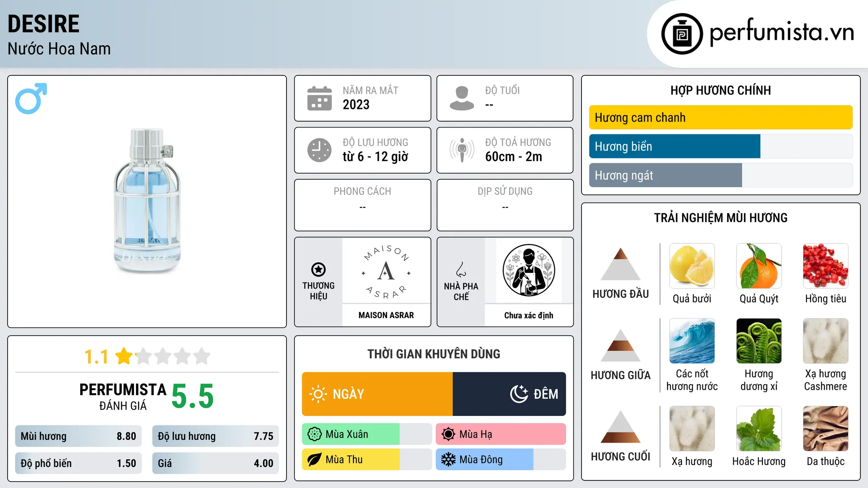Image resolution: width=868 pixels, height=488 pixels.
Task: Open the perfumista.vn site name
Action: point(782,32)
